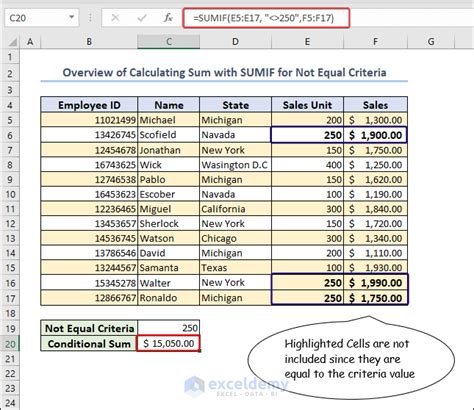Screen dimensions: 474x410
Task: Click the Name Box showing C20
Action: coord(41,18)
